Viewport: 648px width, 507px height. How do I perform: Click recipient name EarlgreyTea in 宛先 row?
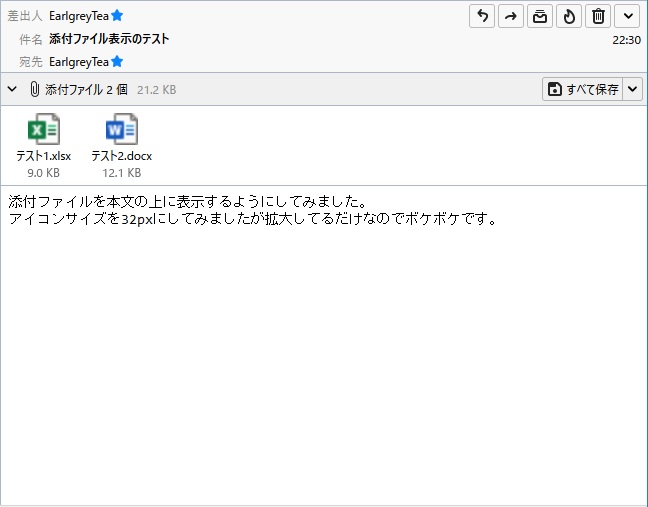pyautogui.click(x=78, y=62)
